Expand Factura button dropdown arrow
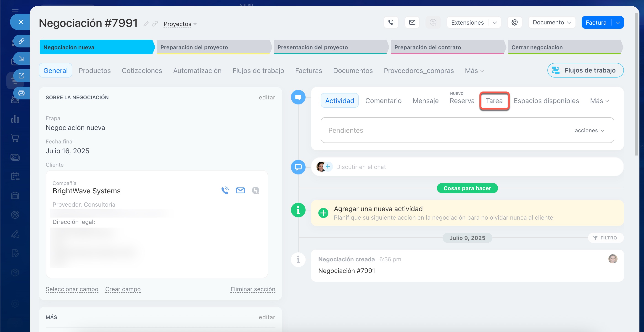The height and width of the screenshot is (332, 644). (618, 23)
